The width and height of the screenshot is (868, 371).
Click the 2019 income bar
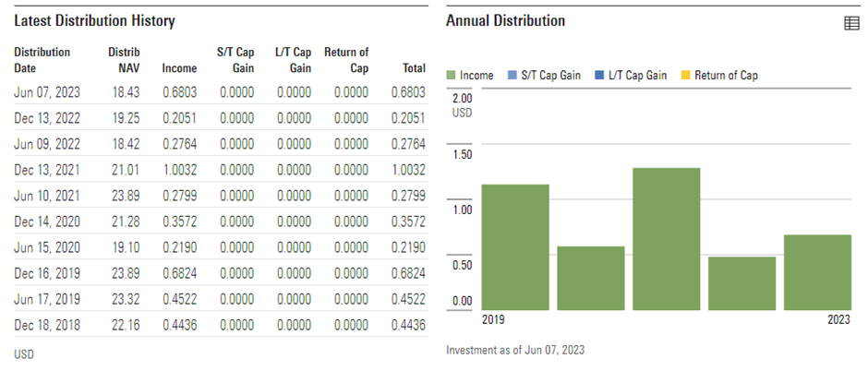pyautogui.click(x=515, y=247)
